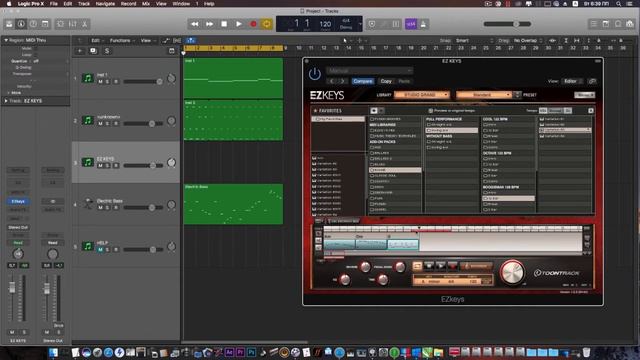The height and width of the screenshot is (360, 640).
Task: Click Copy in EZ Keys plugin header
Action: [x=386, y=81]
